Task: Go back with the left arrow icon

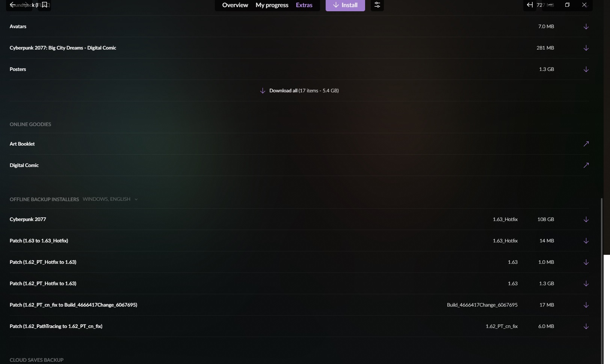Action: (12, 5)
